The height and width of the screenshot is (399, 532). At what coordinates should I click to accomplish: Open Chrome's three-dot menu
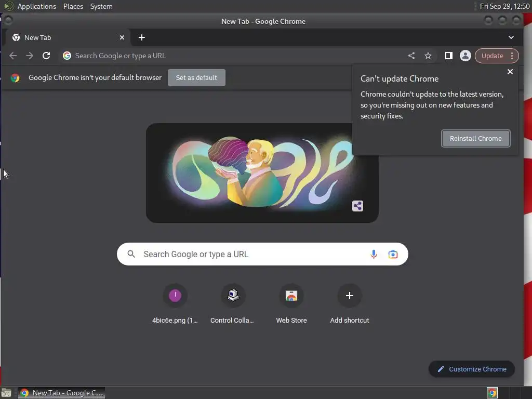(512, 56)
